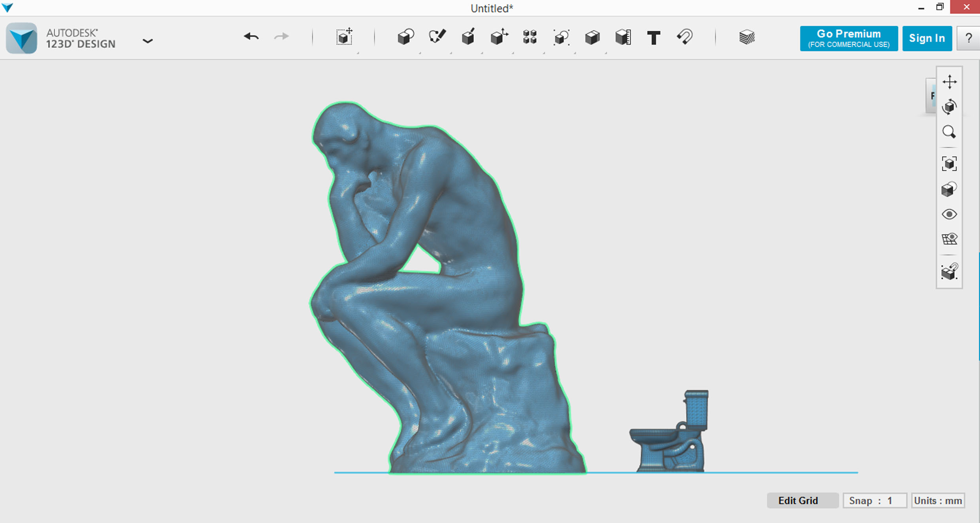Select the Measure tool
Viewport: 980px width, 523px height.
click(x=623, y=37)
